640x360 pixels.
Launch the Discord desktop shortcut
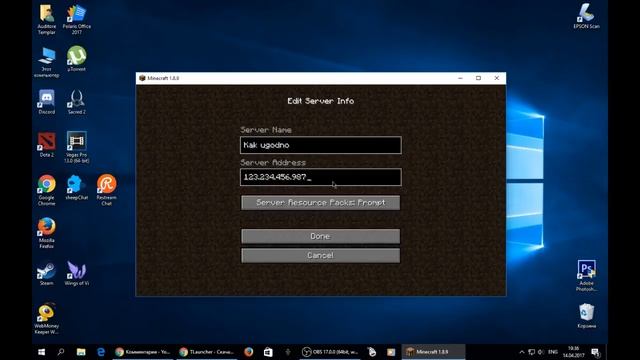[x=47, y=102]
